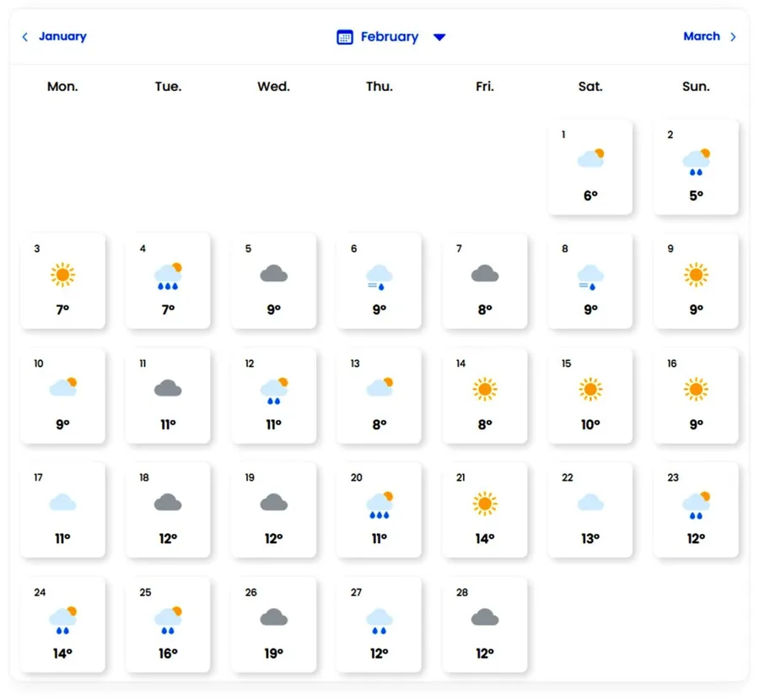Viewport: 759px width, 700px height.
Task: Click the calendar icon beside February
Action: [x=344, y=37]
